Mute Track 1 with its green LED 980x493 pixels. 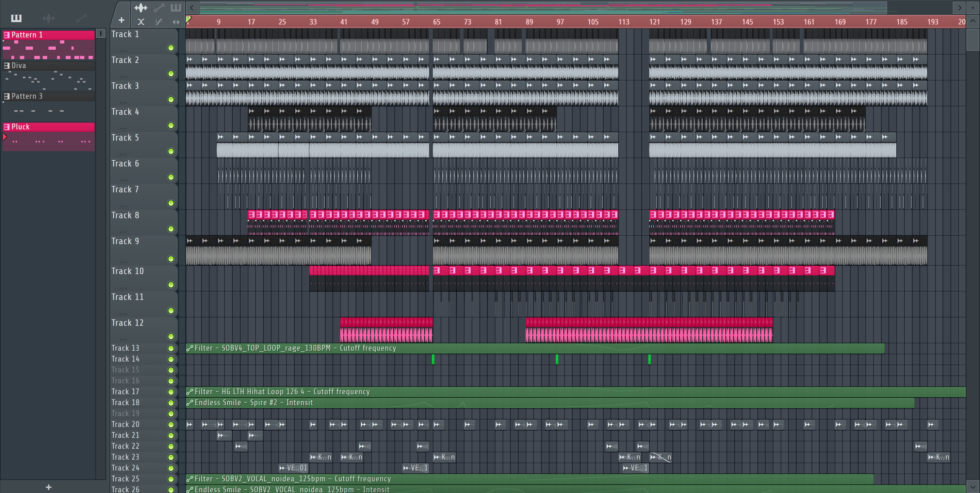[x=171, y=48]
